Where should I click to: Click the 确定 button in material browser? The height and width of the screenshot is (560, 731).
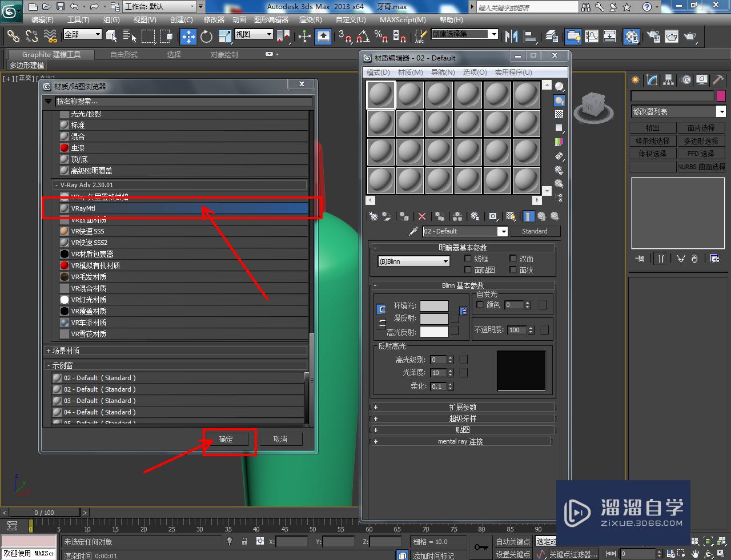(226, 439)
